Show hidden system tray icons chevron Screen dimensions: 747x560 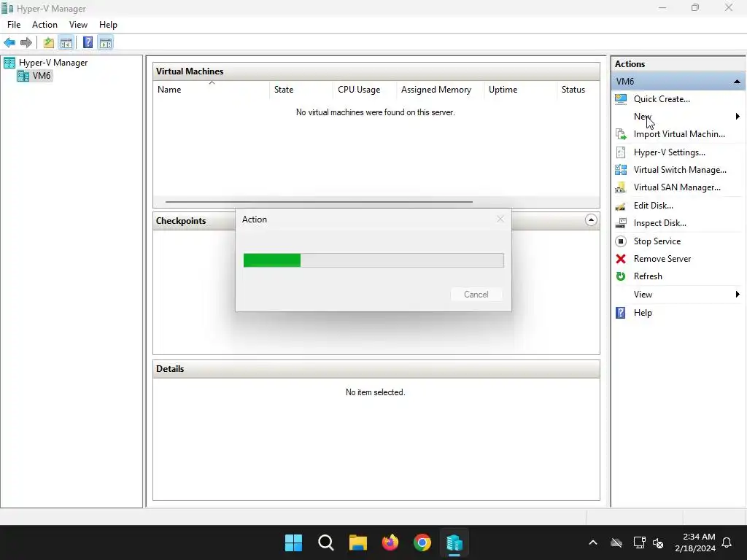coord(593,542)
